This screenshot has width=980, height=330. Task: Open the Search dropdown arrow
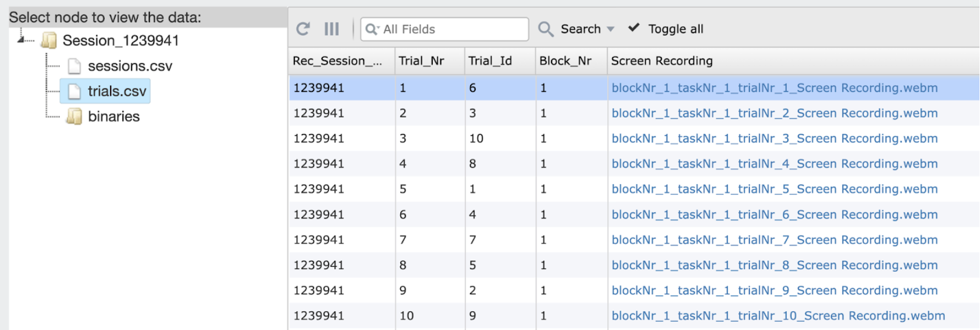[611, 30]
